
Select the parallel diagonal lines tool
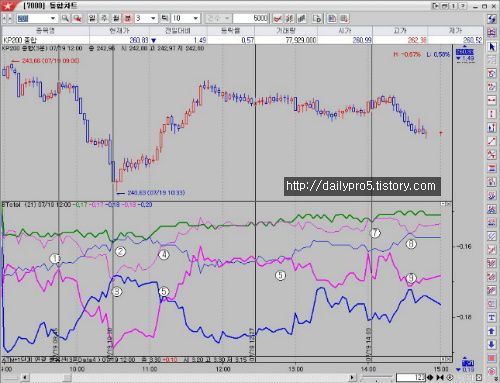(x=492, y=236)
